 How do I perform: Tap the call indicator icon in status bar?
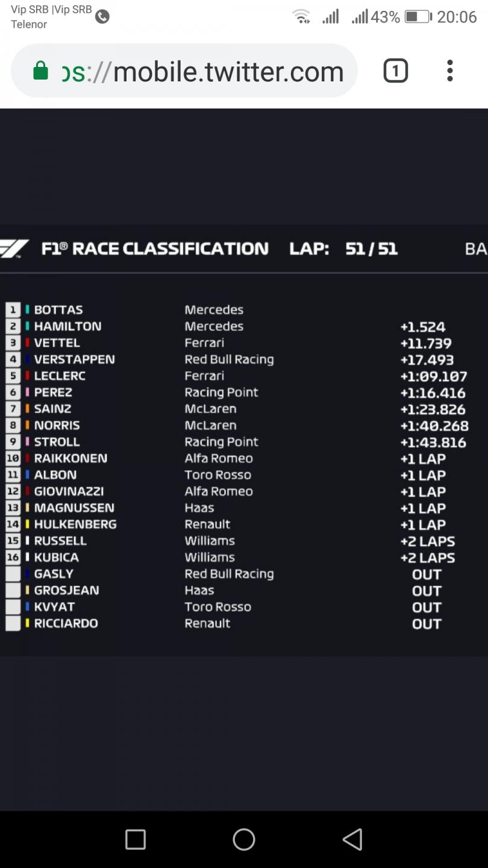[102, 17]
